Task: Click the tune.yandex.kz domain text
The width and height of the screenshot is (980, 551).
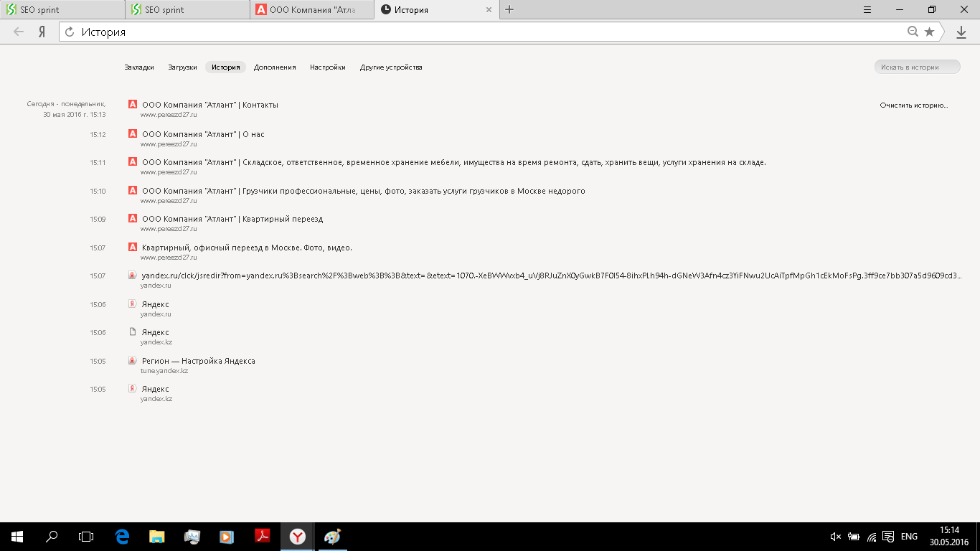Action: point(164,371)
